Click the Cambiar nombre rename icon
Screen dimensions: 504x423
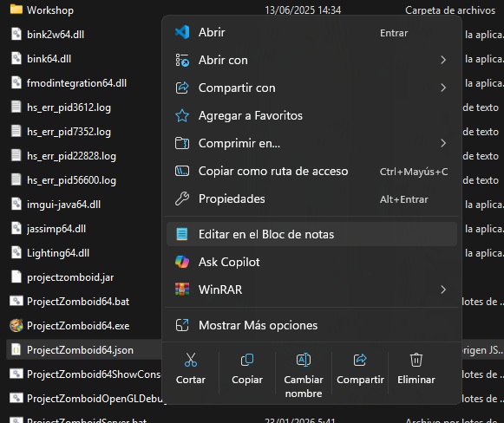(304, 360)
